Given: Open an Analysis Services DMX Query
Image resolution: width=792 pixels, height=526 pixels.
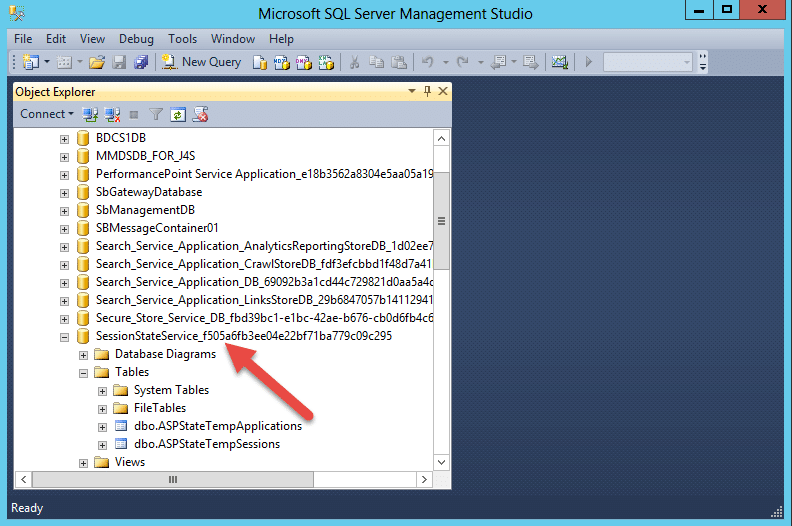Looking at the screenshot, I should click(304, 62).
